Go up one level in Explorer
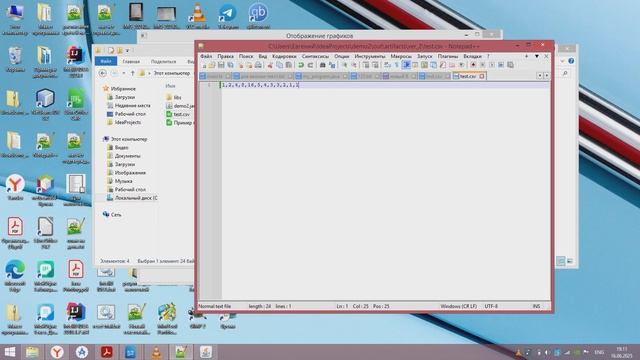 click(x=132, y=73)
